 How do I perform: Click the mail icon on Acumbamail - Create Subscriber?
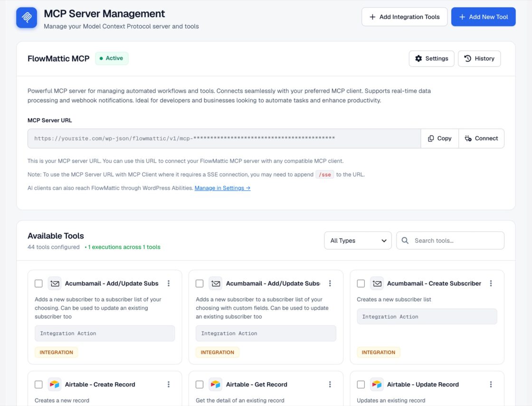point(377,283)
